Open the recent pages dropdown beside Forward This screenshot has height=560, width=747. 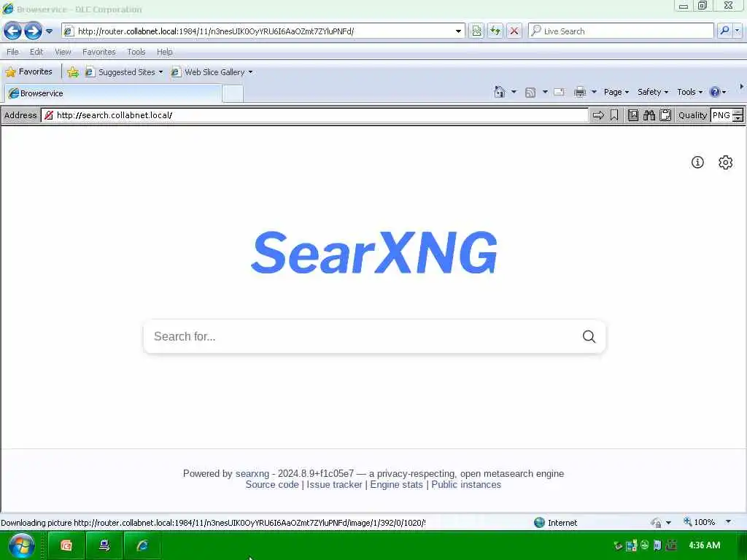pos(49,31)
